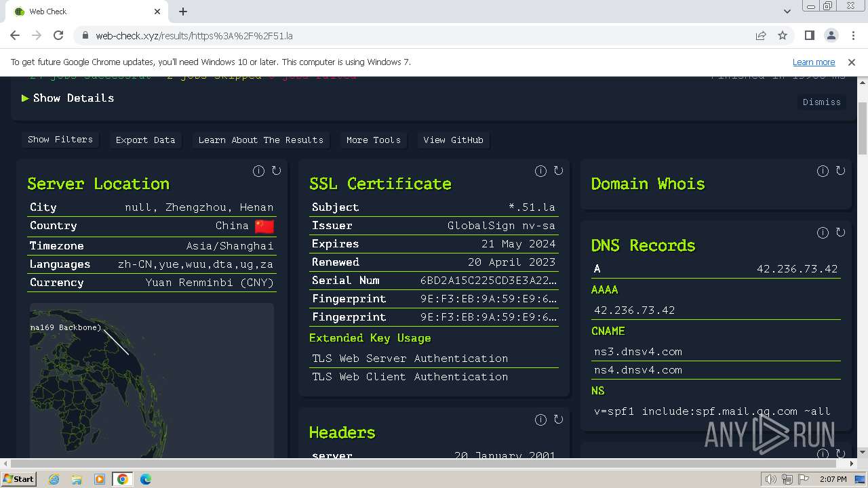Select Renewed date 20 April 2023
Screen dimensions: 868x488
tap(511, 262)
